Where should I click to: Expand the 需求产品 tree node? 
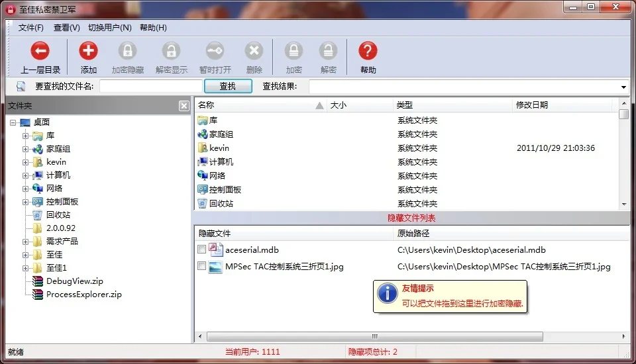point(26,242)
